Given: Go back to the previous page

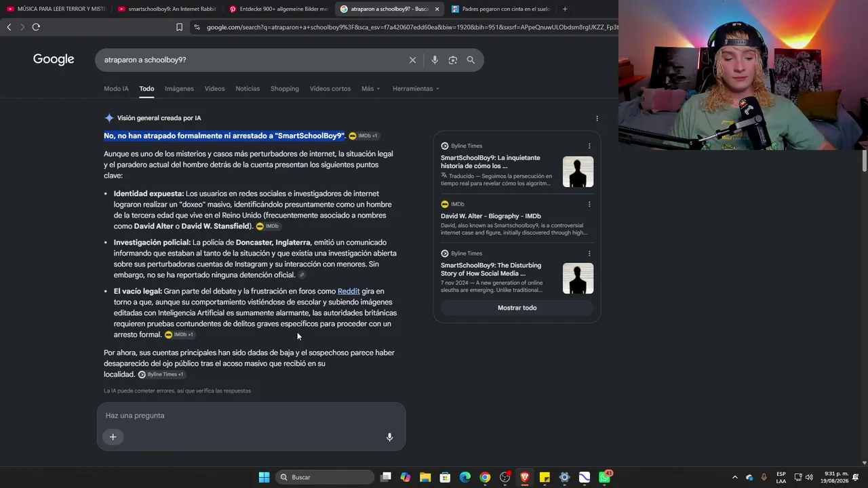Looking at the screenshot, I should (9, 27).
